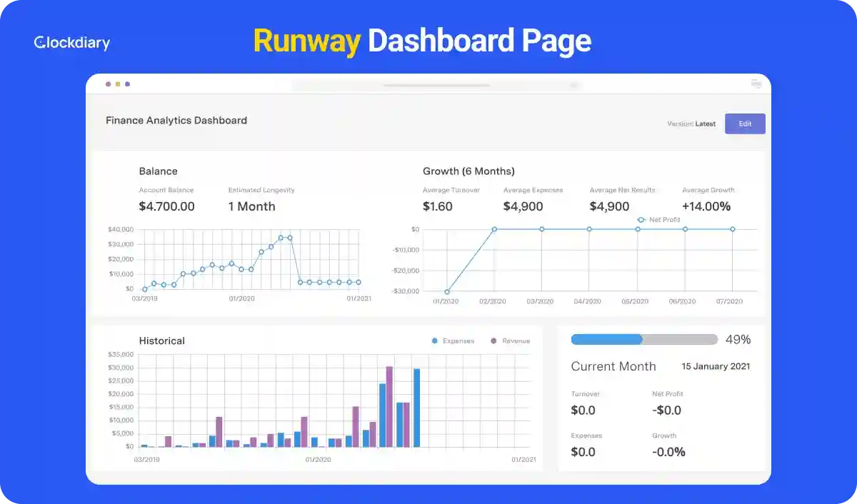Toggle the Revenue legend marker
The image size is (857, 504).
tap(493, 341)
